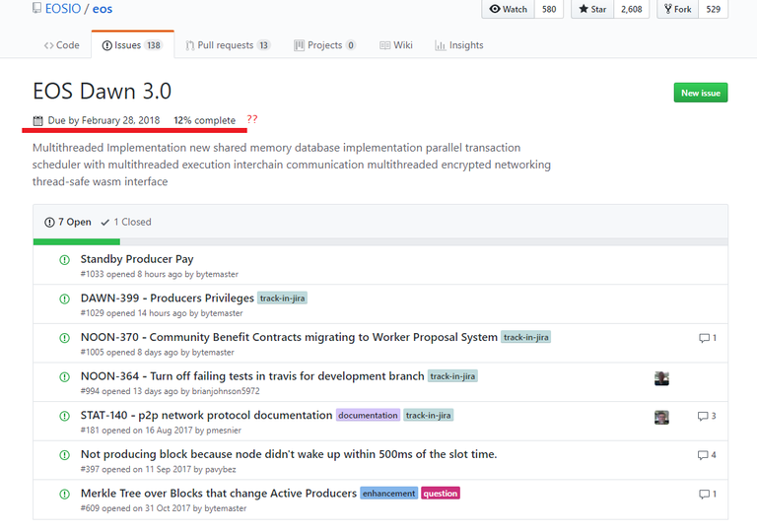Switch to the Pull requests tab
The width and height of the screenshot is (757, 532).
pos(227,45)
